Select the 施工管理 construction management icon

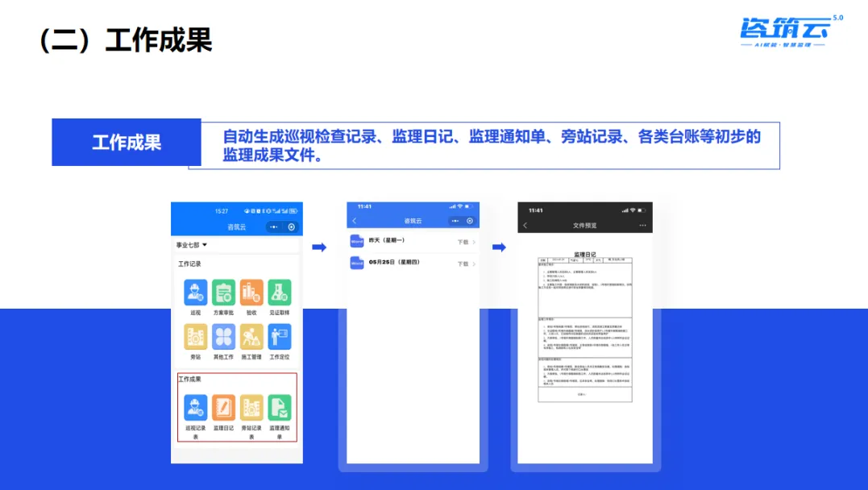coord(250,338)
